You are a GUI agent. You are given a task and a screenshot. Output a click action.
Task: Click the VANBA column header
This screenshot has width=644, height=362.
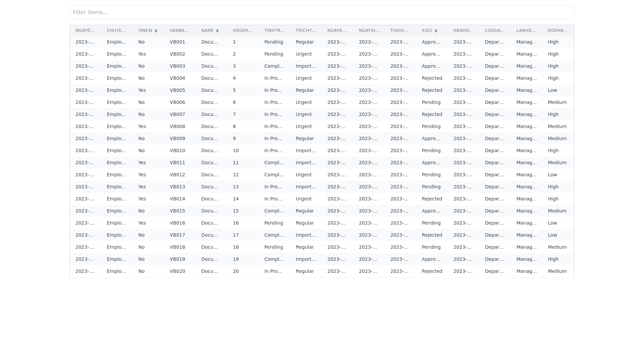point(179,31)
